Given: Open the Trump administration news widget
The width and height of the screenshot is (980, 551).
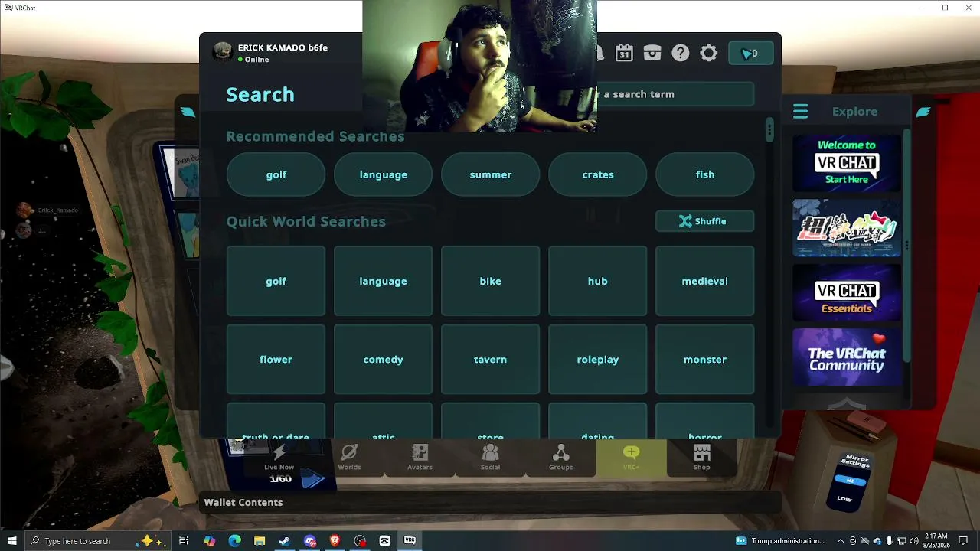Looking at the screenshot, I should [x=780, y=541].
